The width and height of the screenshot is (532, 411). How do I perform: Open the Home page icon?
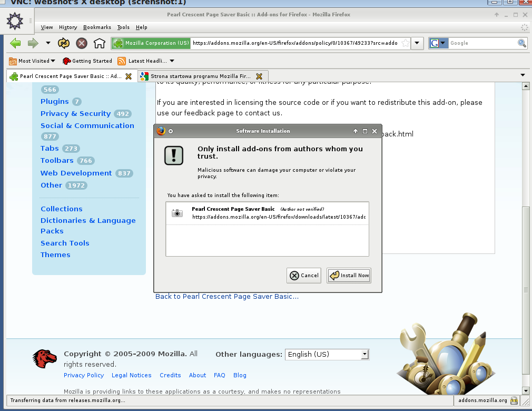click(100, 43)
